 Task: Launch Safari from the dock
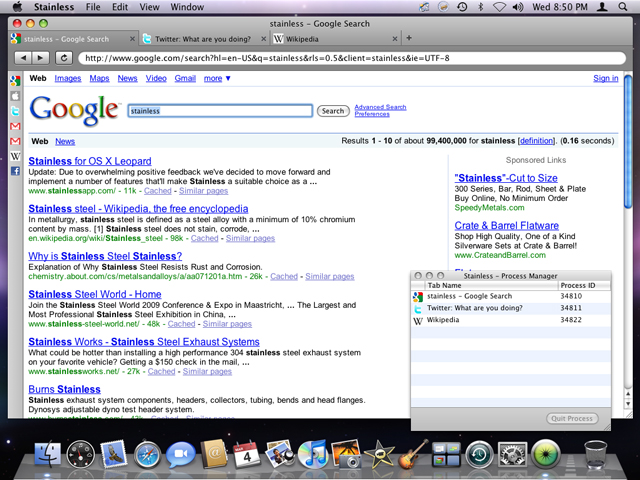click(x=147, y=454)
